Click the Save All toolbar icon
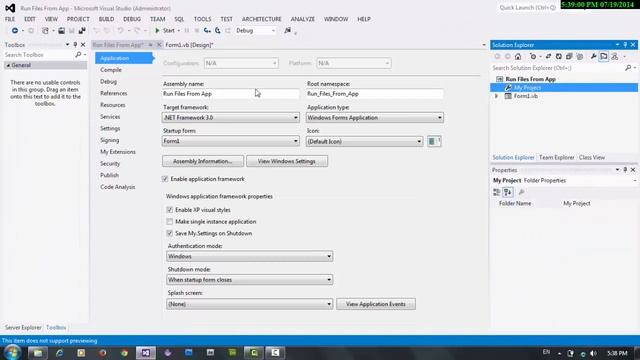The image size is (640, 360). coord(82,31)
